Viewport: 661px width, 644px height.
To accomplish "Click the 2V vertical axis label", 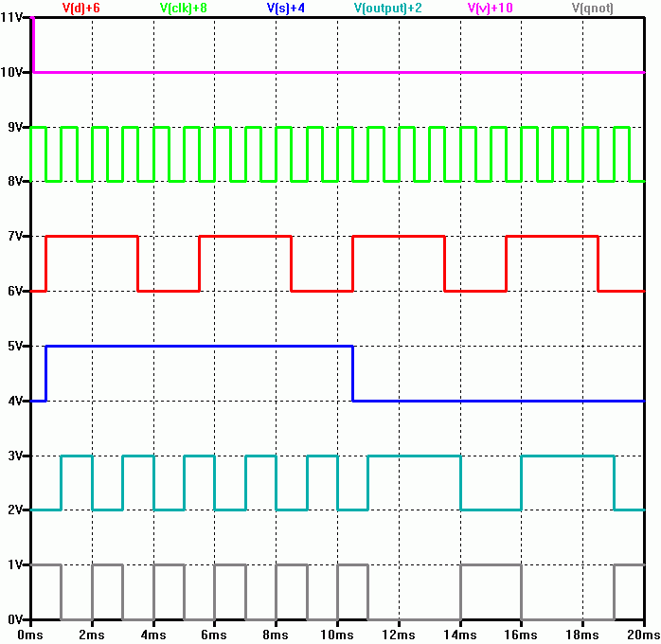I will (15, 510).
